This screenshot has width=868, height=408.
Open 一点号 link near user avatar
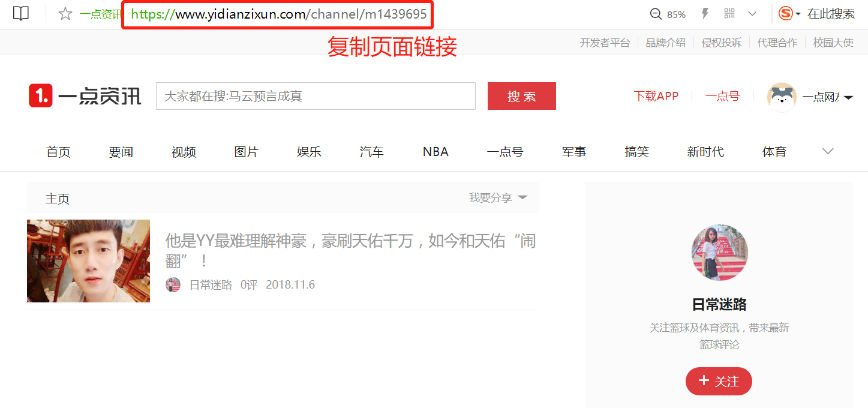pyautogui.click(x=722, y=96)
